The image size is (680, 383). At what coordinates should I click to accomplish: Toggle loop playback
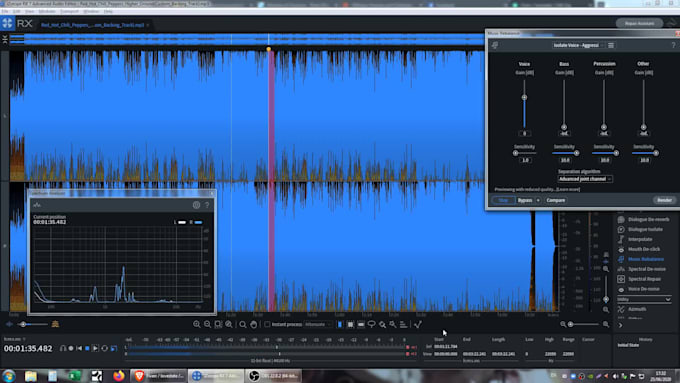click(x=105, y=348)
